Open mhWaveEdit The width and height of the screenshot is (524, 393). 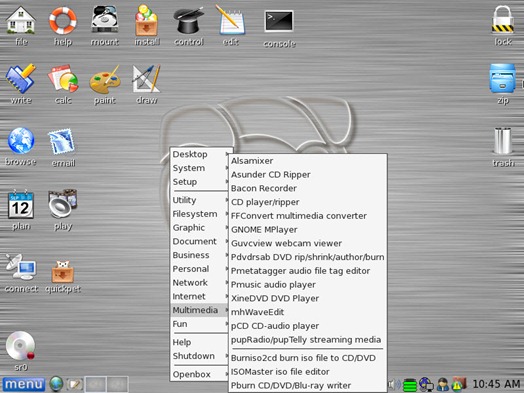pyautogui.click(x=308, y=312)
